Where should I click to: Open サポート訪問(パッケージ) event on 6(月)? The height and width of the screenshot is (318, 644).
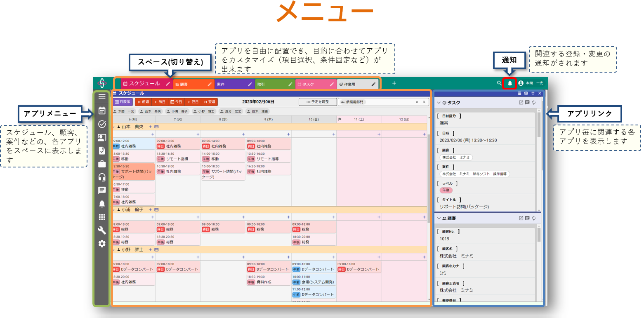[133, 171]
